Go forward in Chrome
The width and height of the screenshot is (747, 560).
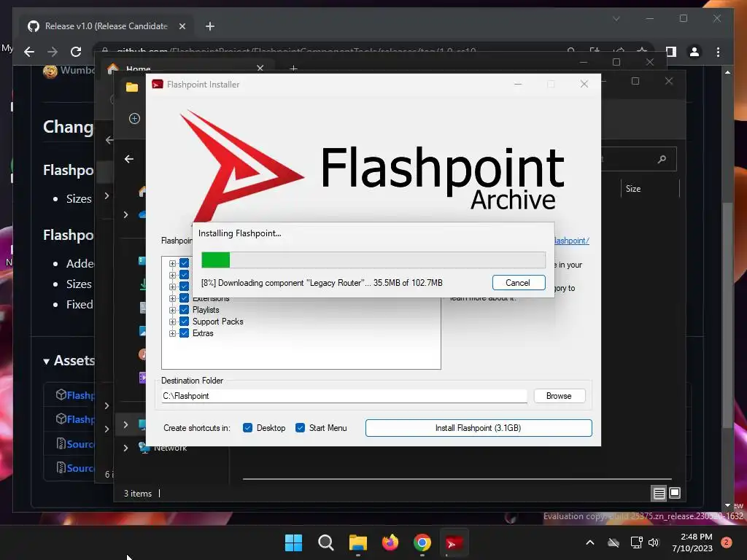tap(53, 52)
